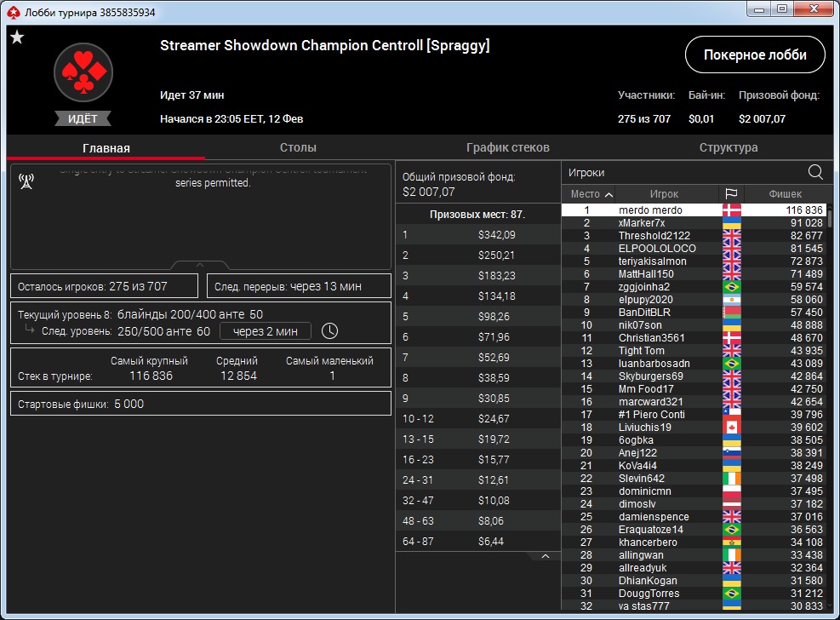Click the tournament title Streamer Showdown
Image resolution: width=840 pixels, height=620 pixels.
pyautogui.click(x=324, y=45)
